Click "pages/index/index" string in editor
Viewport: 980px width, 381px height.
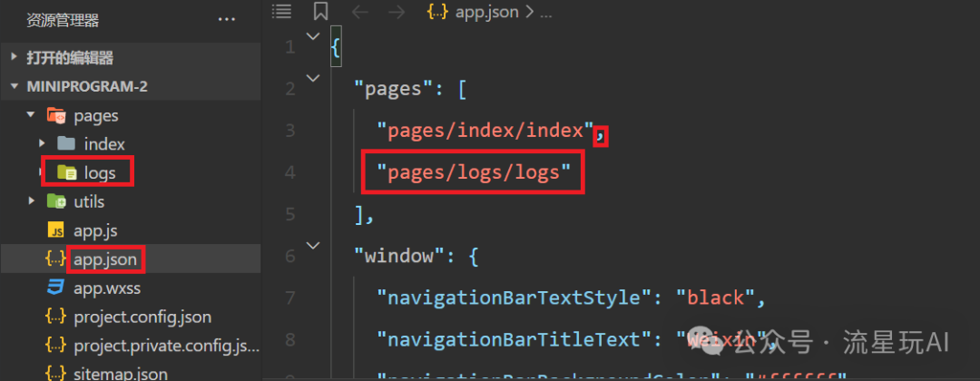tap(485, 131)
